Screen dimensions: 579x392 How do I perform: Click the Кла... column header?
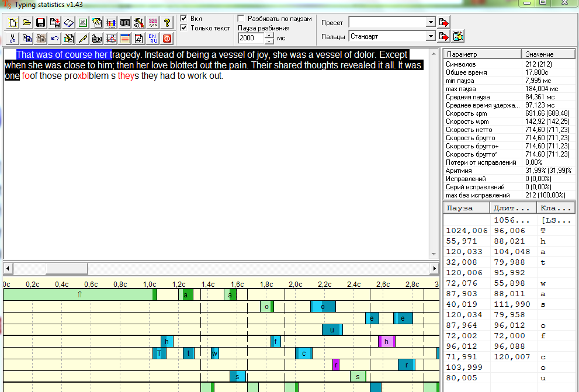pyautogui.click(x=556, y=208)
